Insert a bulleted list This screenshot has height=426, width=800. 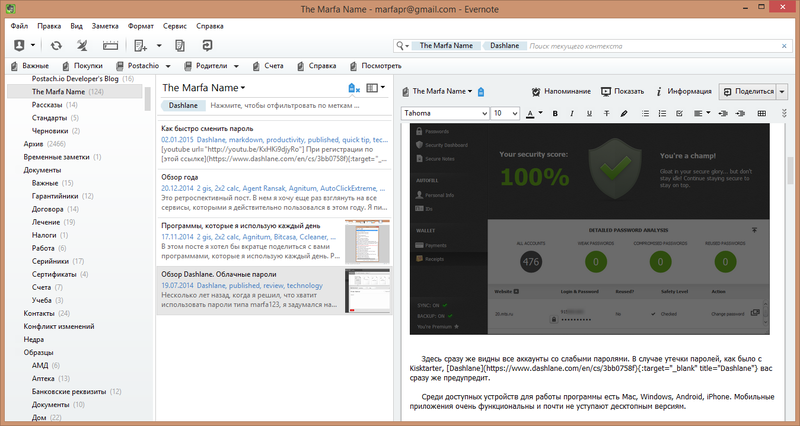point(645,113)
